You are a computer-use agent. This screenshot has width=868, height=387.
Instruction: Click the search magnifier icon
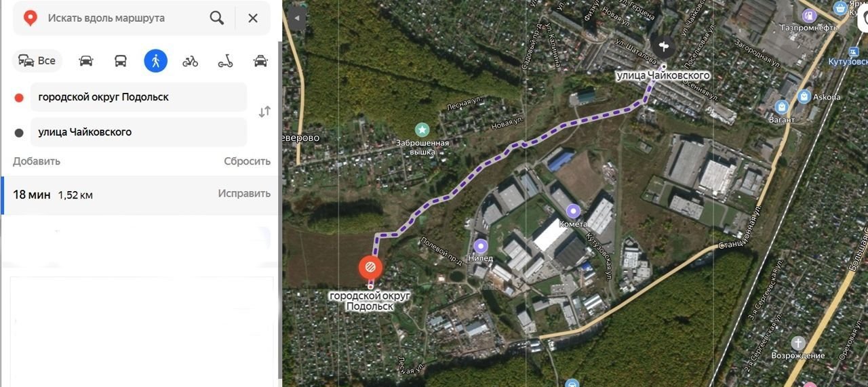pos(217,18)
